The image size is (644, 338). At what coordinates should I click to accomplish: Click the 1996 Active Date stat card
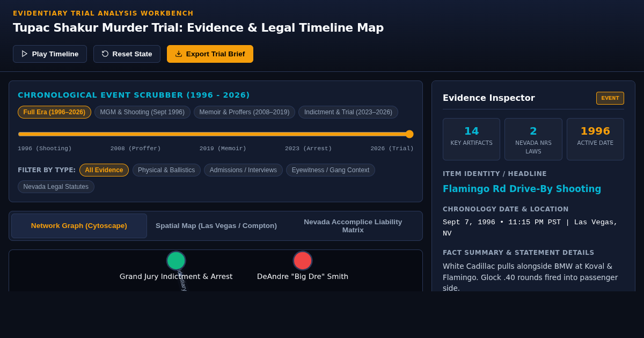click(595, 139)
